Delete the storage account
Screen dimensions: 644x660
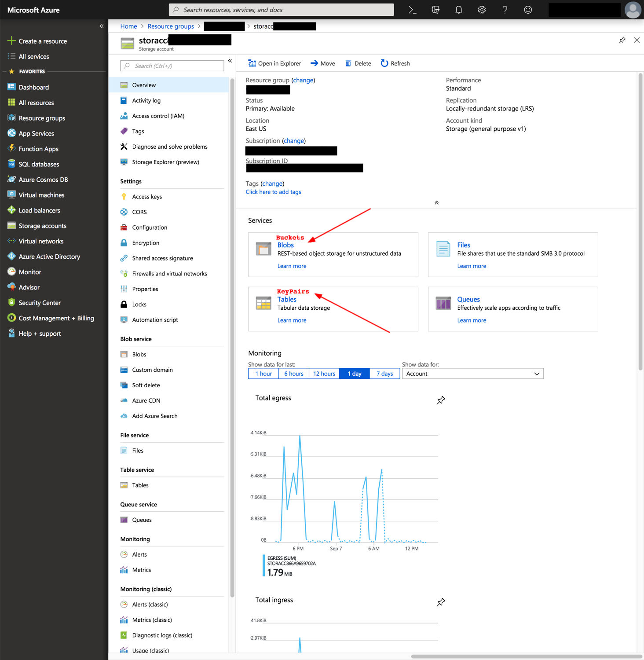tap(358, 63)
